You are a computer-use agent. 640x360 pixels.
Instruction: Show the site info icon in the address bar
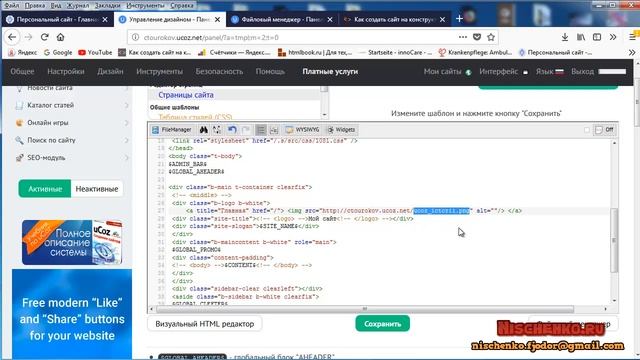135,37
